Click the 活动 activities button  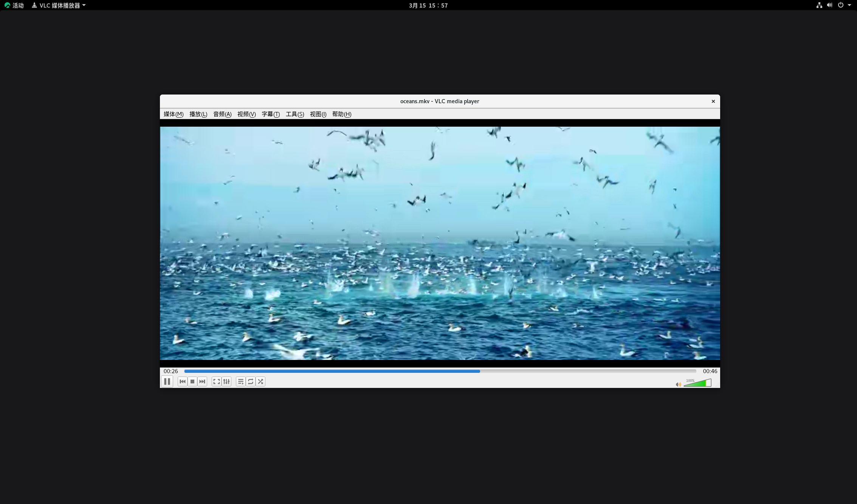[14, 5]
